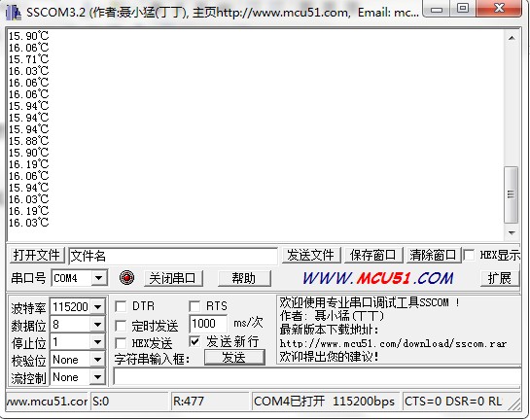530x420 pixels.
Task: Click the 15.88℃ reading in receive area
Action: [29, 141]
